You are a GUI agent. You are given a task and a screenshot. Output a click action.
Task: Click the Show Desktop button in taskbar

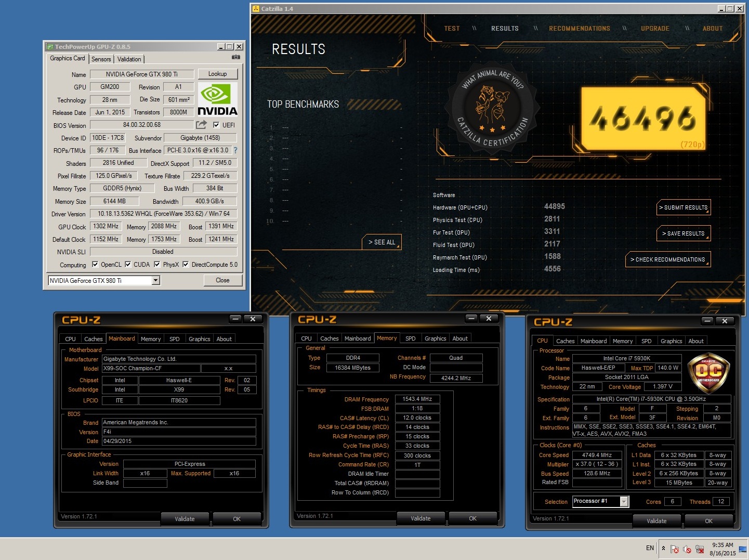coord(743,549)
